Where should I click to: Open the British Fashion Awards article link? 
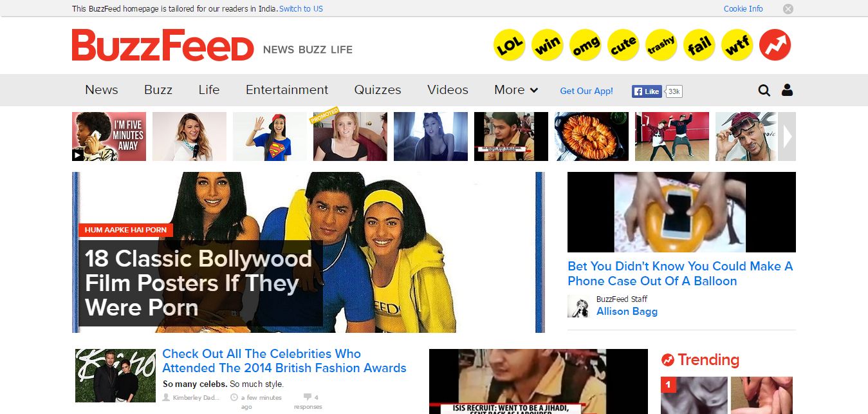284,361
